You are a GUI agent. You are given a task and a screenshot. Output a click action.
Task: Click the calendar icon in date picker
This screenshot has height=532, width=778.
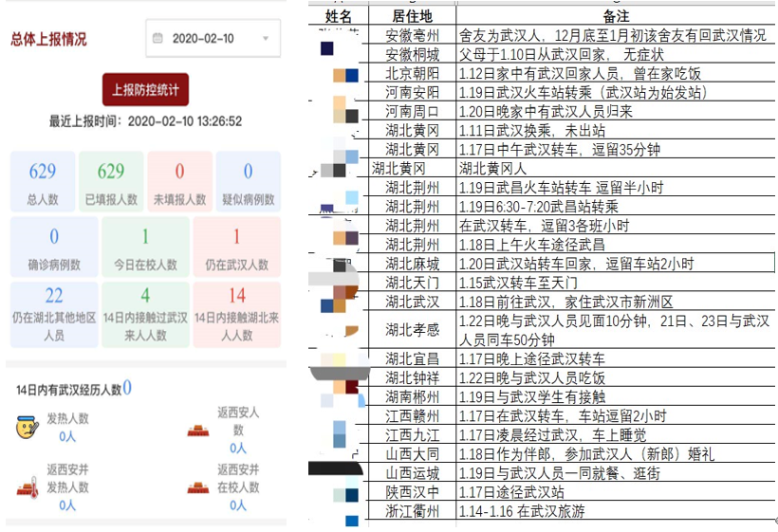157,39
